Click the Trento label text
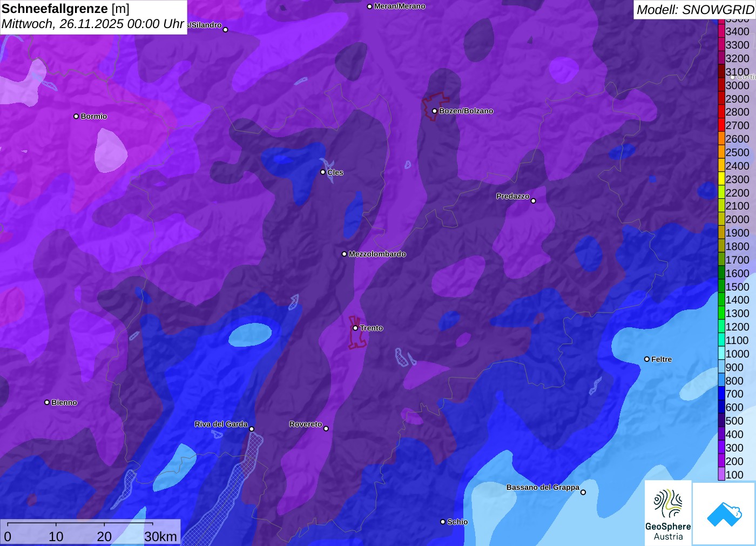This screenshot has width=756, height=546. [x=372, y=328]
